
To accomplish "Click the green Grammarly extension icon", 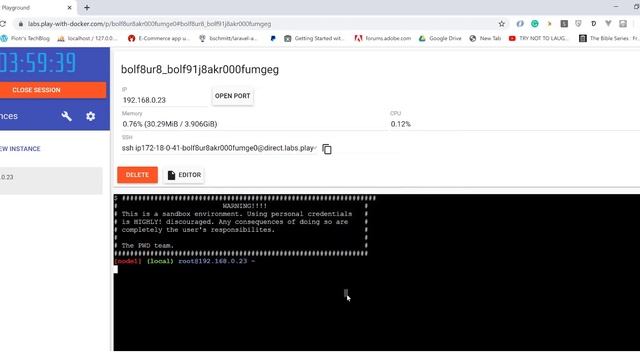I will [x=535, y=24].
